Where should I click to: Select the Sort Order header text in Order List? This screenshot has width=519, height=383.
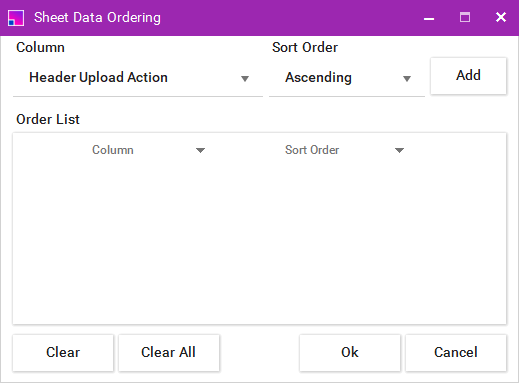[312, 150]
